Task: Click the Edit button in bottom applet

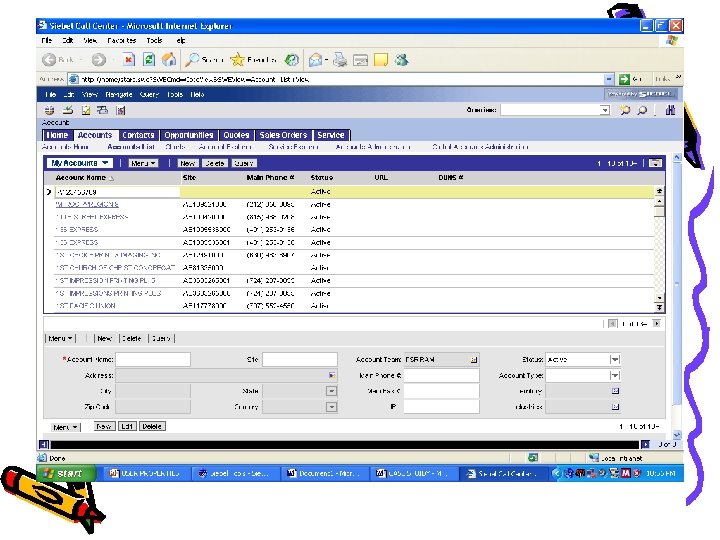Action: pyautogui.click(x=127, y=427)
